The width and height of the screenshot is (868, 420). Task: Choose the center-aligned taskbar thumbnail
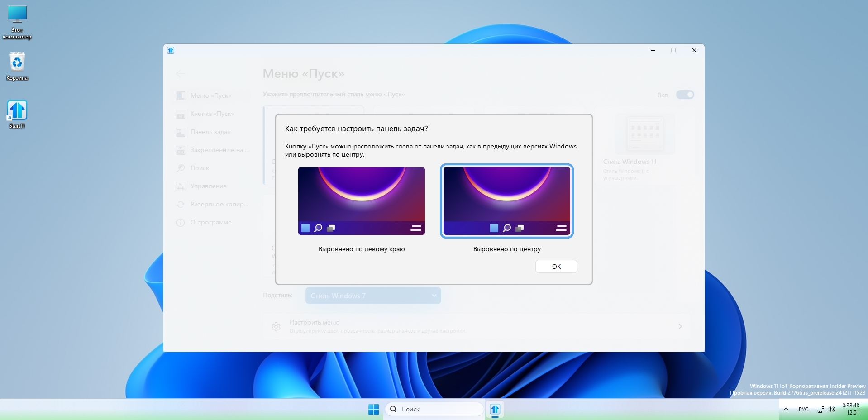pyautogui.click(x=506, y=201)
